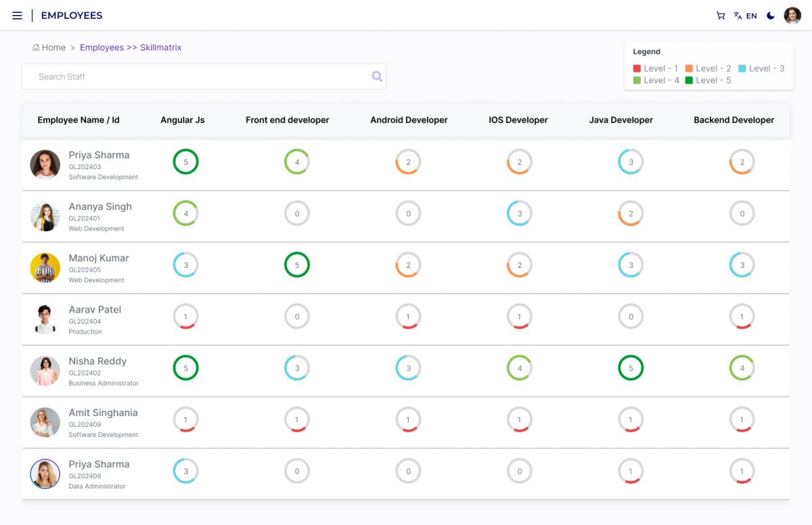Screen dimensions: 812x525
Task: Click the Level - 1 red legend swatch
Action: pyautogui.click(x=637, y=68)
